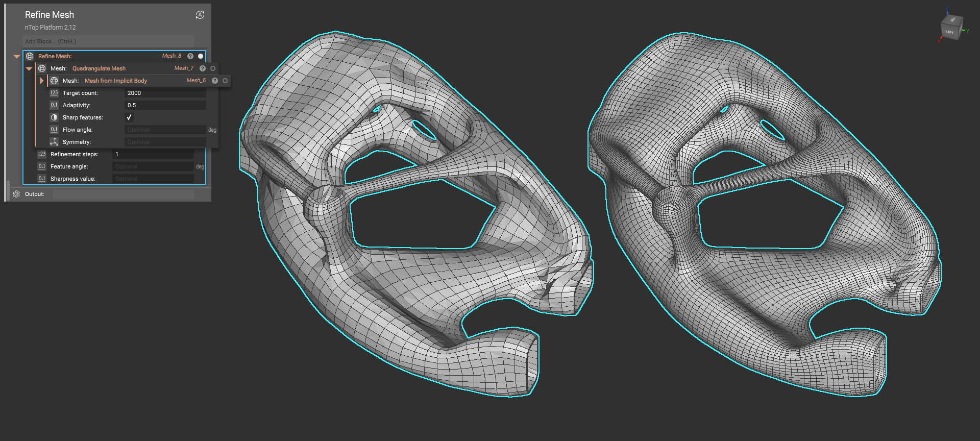
Task: Click the blue Z axis on the view cube
Action: (x=947, y=11)
